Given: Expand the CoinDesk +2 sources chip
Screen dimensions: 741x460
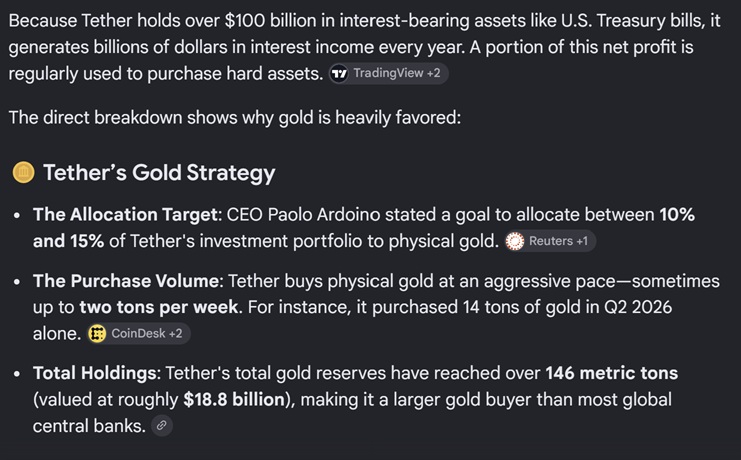Looking at the screenshot, I should click(x=138, y=334).
